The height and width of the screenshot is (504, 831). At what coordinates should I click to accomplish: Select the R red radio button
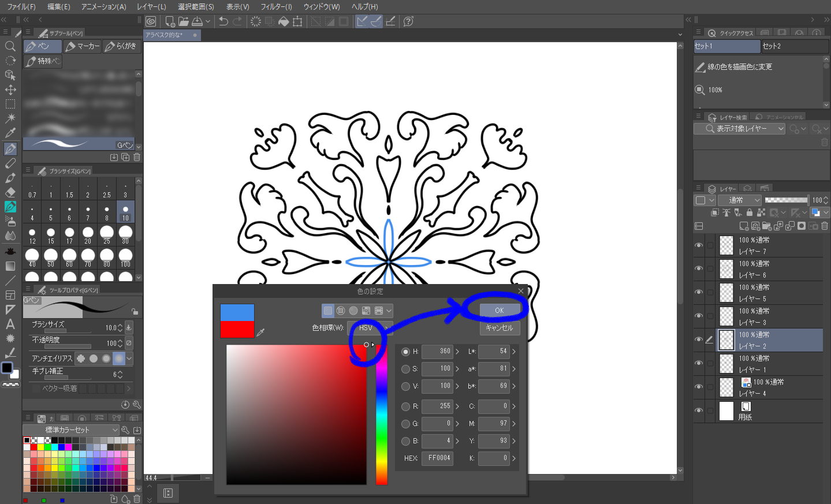[x=405, y=406]
